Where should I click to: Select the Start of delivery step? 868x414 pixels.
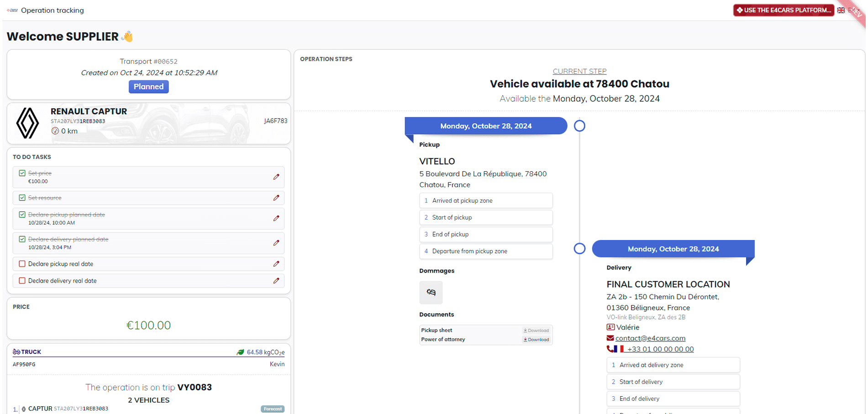673,382
